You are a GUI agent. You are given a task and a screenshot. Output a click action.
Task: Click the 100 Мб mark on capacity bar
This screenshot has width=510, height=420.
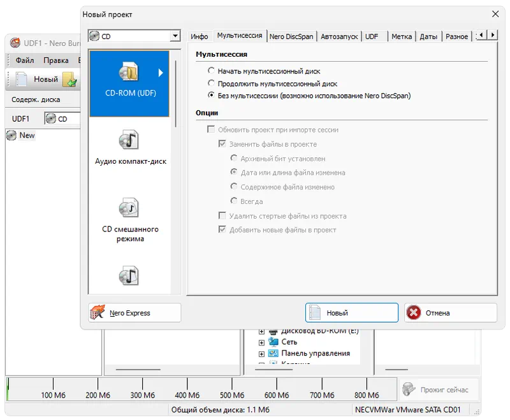coord(53,395)
